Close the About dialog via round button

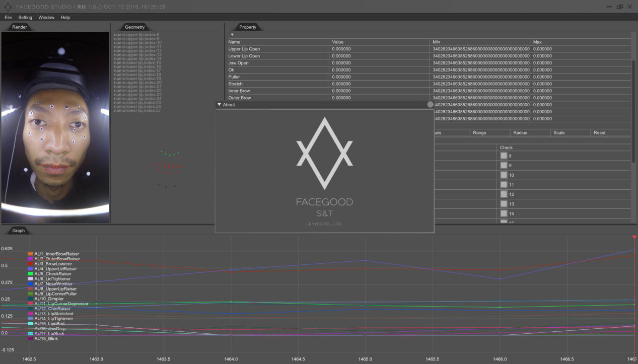[x=430, y=105]
